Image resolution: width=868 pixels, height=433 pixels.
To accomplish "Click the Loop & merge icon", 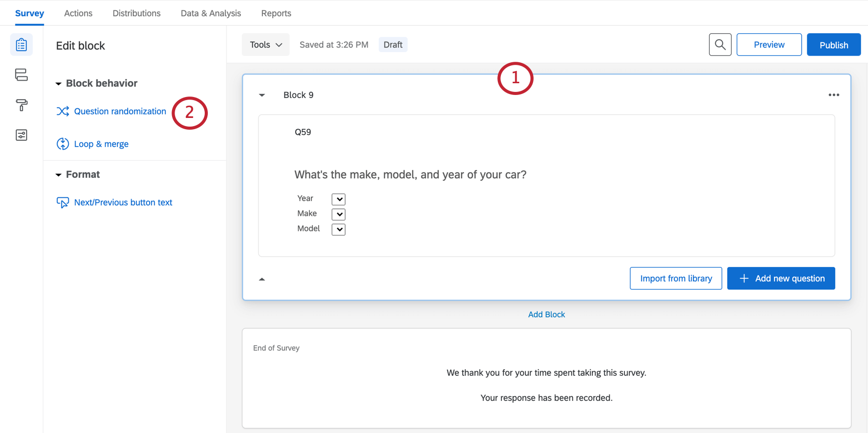I will tap(63, 144).
